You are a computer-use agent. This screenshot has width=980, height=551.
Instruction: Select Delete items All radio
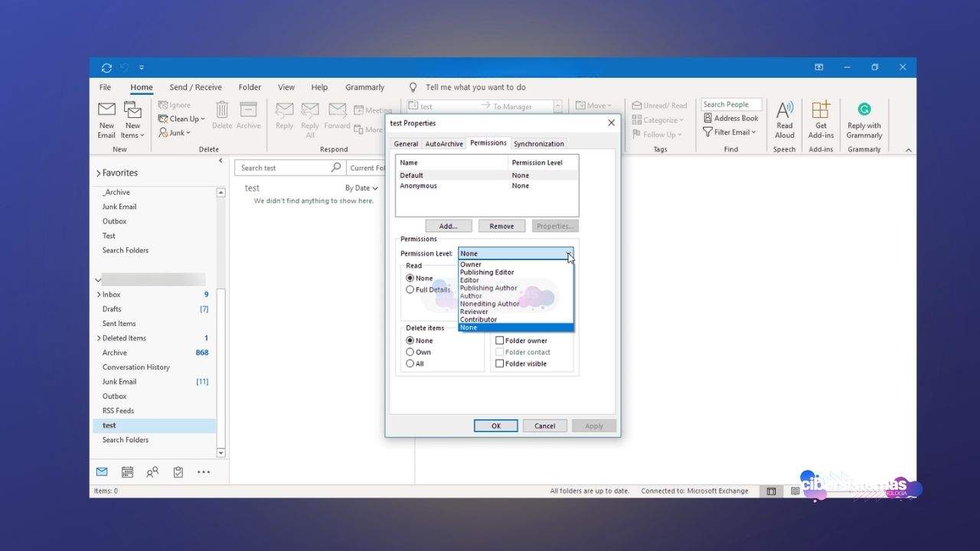[x=410, y=364]
